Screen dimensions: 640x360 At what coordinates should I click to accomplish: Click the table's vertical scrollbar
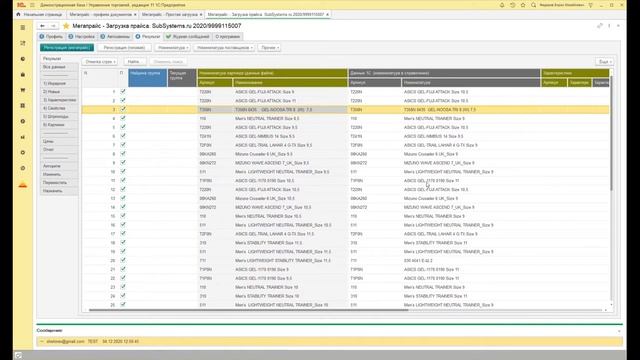point(611,133)
